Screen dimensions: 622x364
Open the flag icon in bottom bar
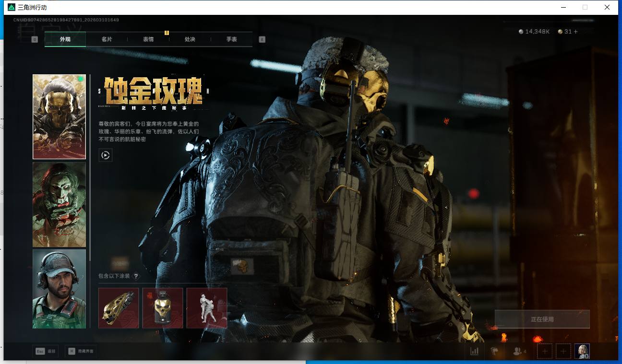pos(495,352)
